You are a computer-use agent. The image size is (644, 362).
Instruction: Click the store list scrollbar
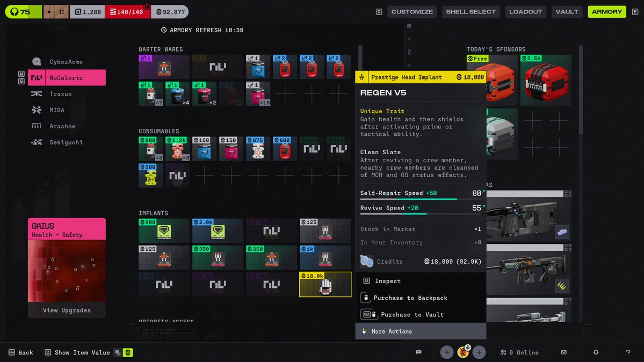click(x=360, y=57)
